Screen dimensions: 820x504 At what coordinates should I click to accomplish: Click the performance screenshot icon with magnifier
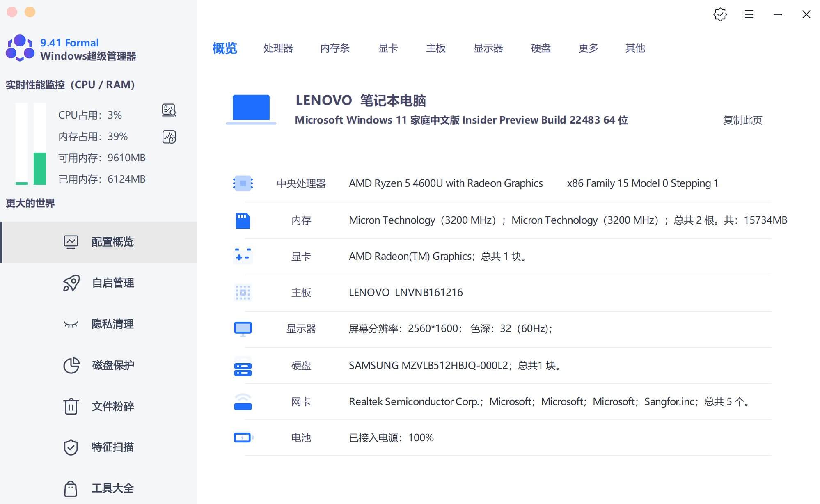tap(169, 110)
